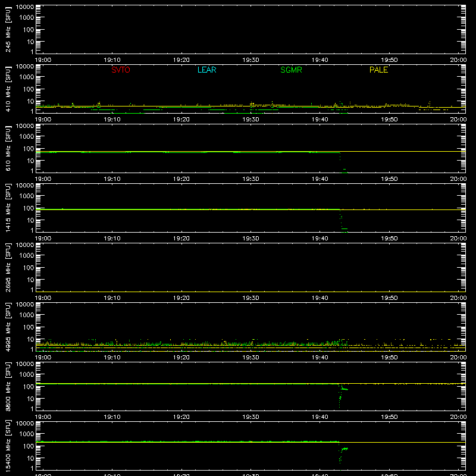Click the 100 y-axis value of the 4995 MHz panel

point(29,327)
